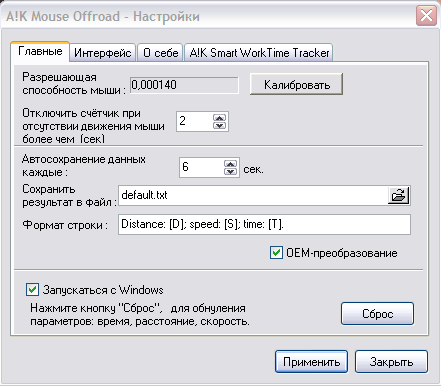Click the Автосохранение данных каждые label
The width and height of the screenshot is (441, 386).
click(84, 166)
